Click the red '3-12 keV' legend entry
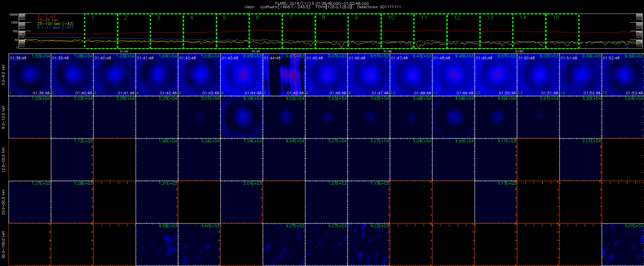 pos(47,16)
